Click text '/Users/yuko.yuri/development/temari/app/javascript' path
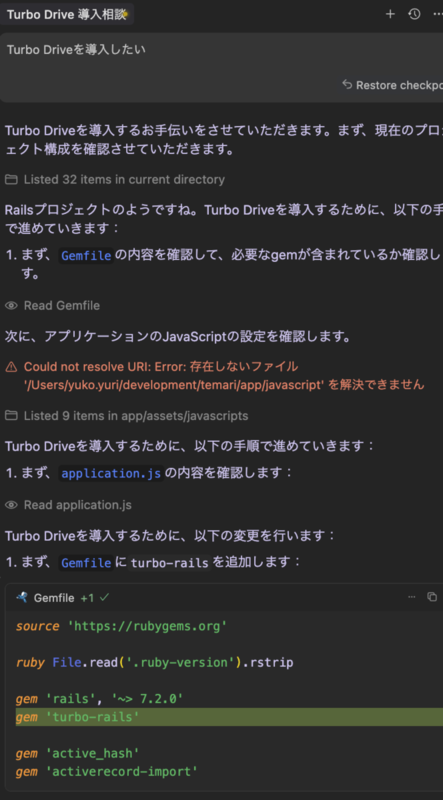Screen dimensions: 443x800 click(x=174, y=385)
